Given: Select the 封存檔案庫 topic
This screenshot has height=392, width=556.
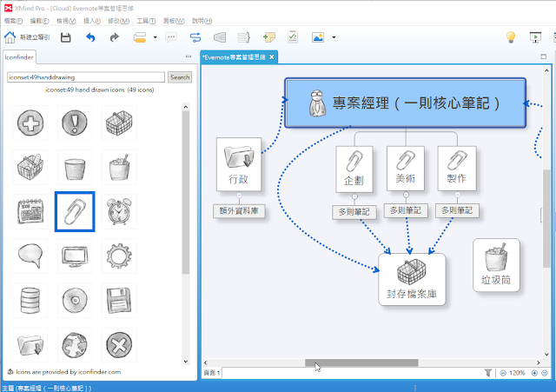Looking at the screenshot, I should 412,280.
